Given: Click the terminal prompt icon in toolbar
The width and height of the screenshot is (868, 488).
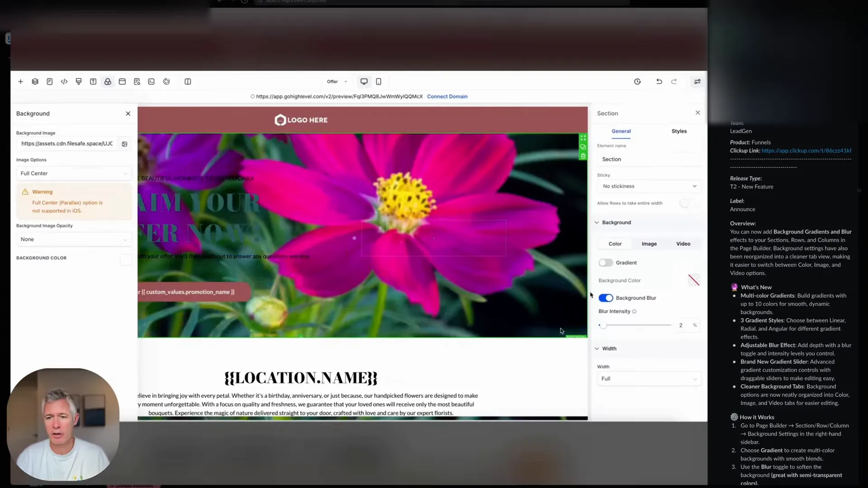Looking at the screenshot, I should [x=151, y=82].
